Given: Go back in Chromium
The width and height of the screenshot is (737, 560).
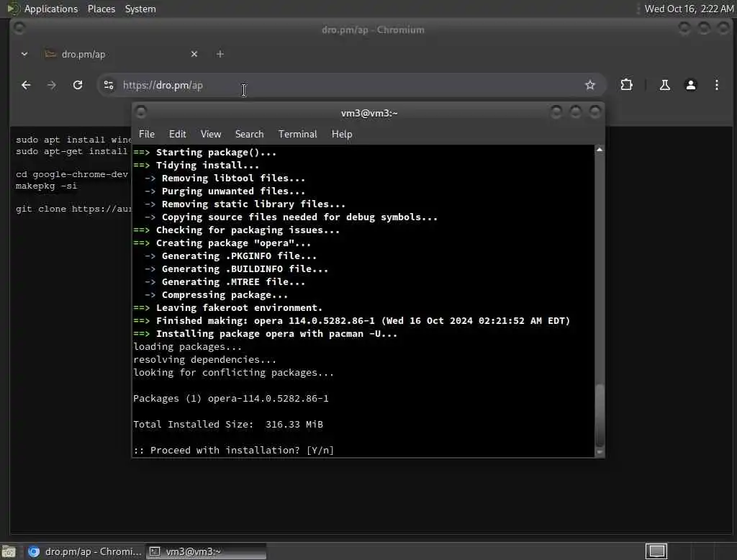Looking at the screenshot, I should point(26,85).
